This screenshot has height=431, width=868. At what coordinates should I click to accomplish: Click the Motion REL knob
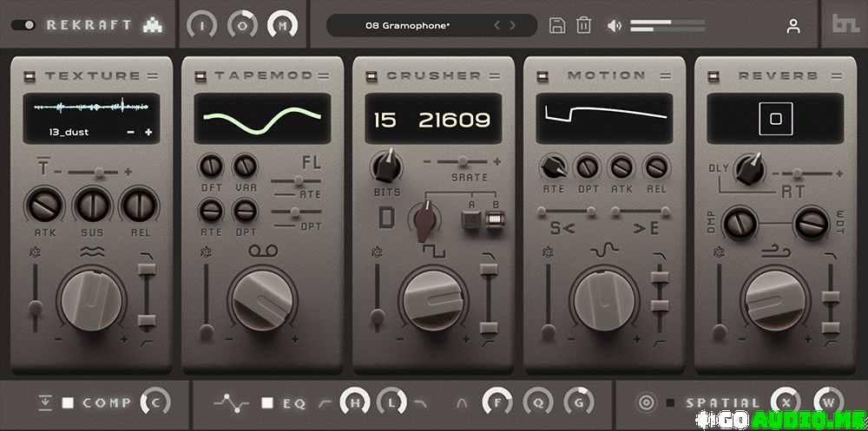(x=656, y=166)
